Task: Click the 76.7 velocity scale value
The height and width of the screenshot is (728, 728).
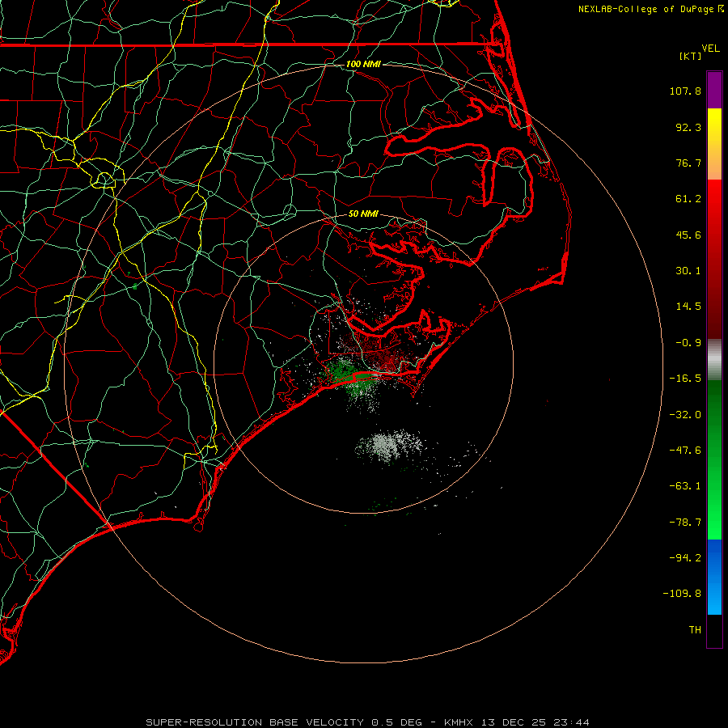Action: (x=688, y=163)
